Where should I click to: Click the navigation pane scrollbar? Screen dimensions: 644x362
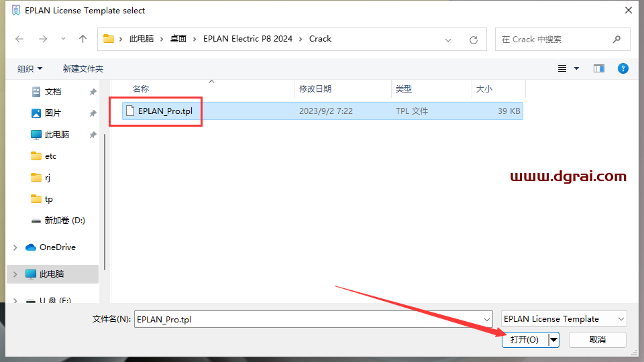point(105,202)
